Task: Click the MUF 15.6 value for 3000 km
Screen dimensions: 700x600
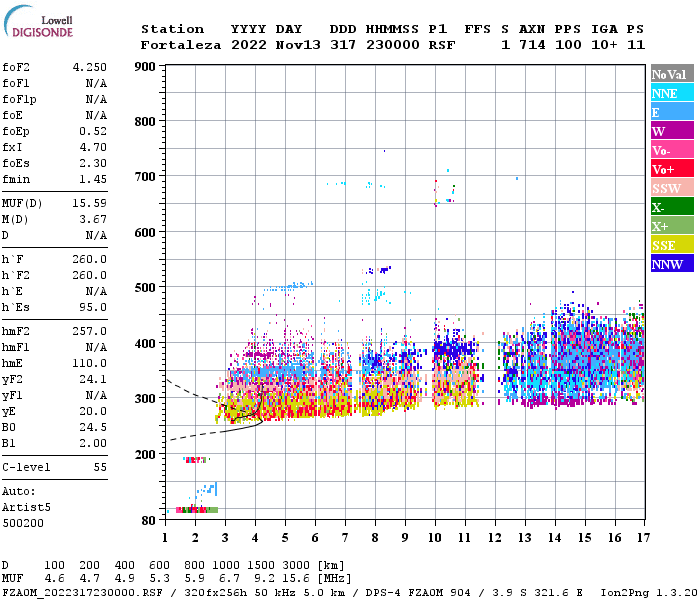Action: (x=296, y=579)
